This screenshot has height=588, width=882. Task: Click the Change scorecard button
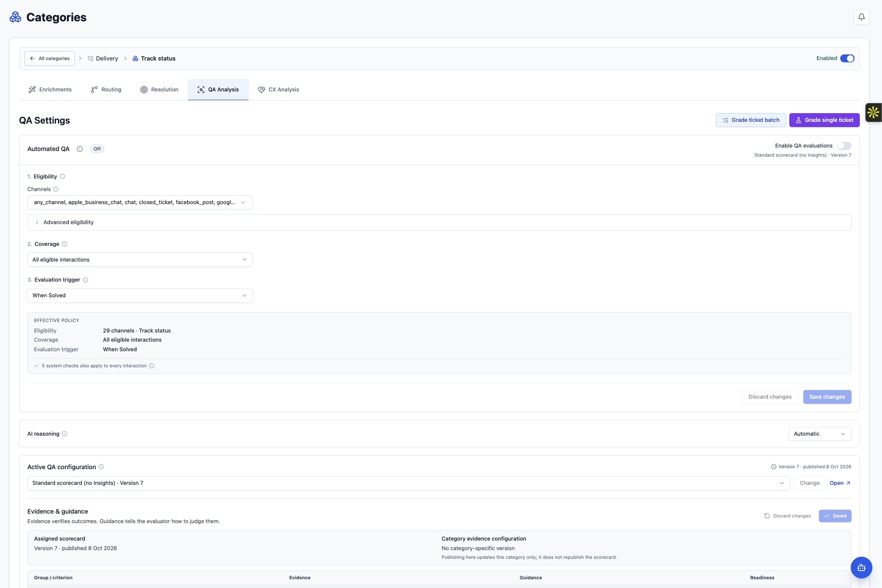point(809,483)
